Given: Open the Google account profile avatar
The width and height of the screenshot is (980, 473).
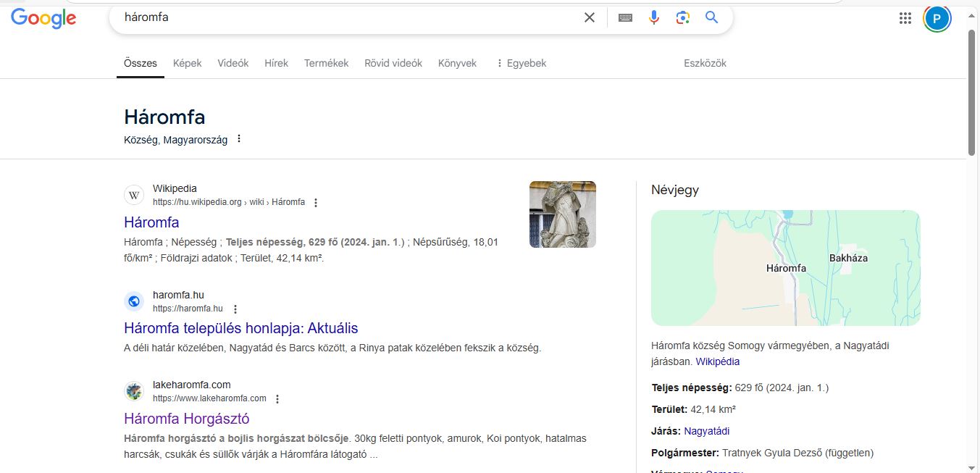Looking at the screenshot, I should click(x=937, y=18).
